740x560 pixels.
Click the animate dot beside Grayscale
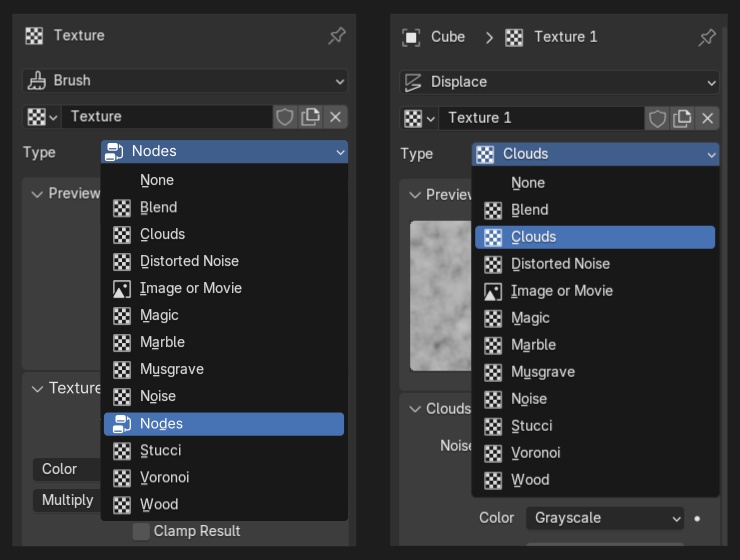pyautogui.click(x=697, y=518)
